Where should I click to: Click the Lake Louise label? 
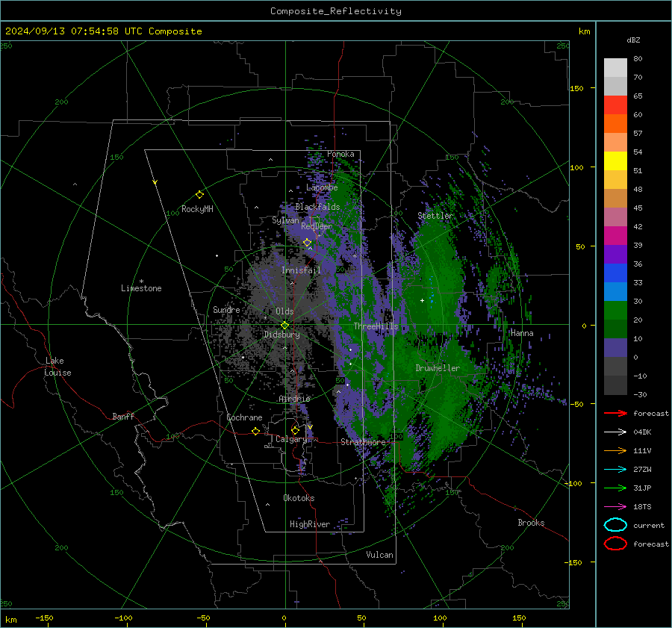tap(57, 367)
